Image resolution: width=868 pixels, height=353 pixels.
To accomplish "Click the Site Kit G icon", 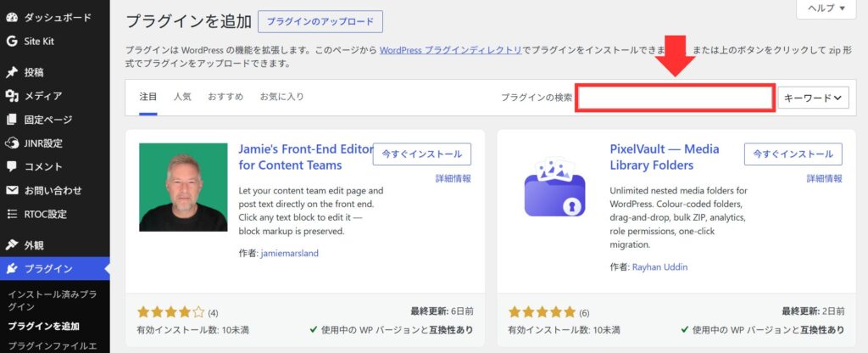I will tap(12, 41).
